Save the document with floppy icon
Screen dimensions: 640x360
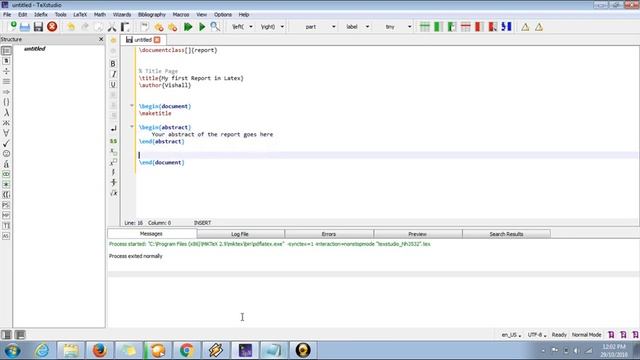click(38, 27)
